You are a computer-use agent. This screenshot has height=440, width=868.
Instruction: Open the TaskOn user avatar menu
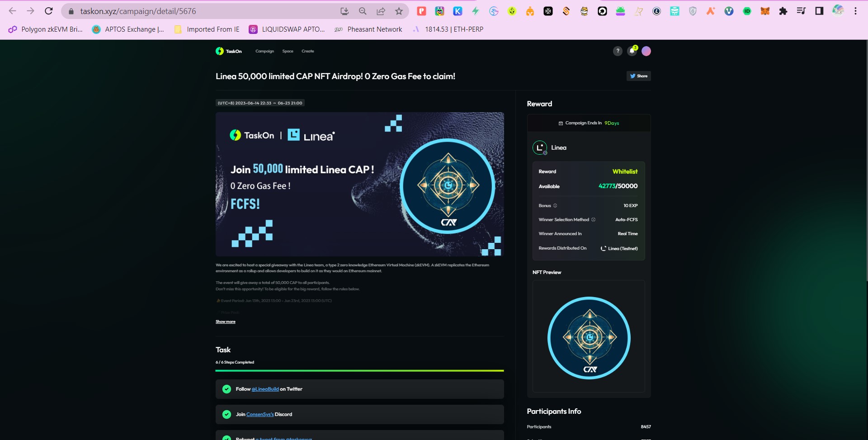[646, 51]
